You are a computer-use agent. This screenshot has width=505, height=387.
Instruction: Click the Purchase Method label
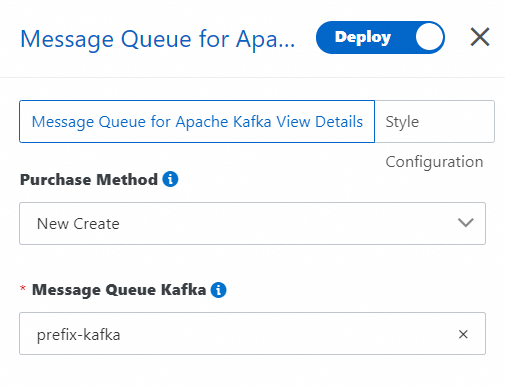[89, 180]
